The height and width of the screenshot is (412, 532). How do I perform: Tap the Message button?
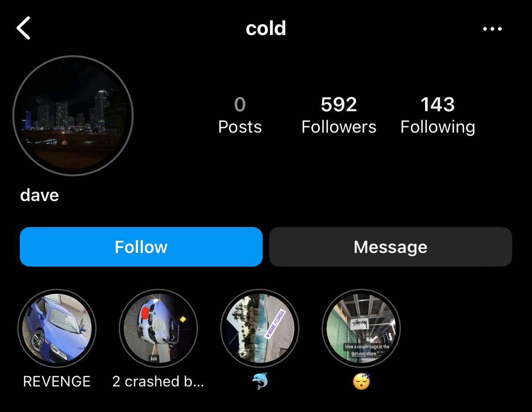(391, 247)
